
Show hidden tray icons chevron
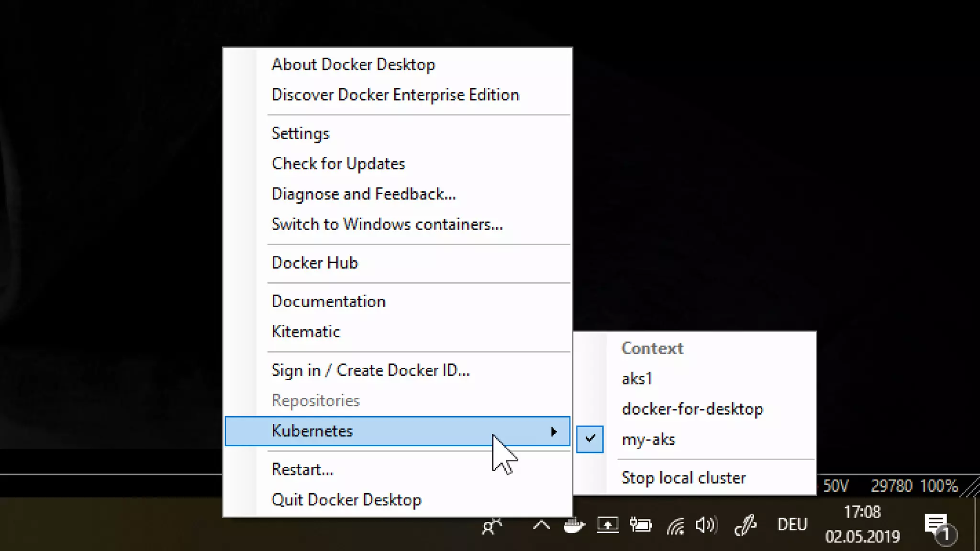pos(541,526)
